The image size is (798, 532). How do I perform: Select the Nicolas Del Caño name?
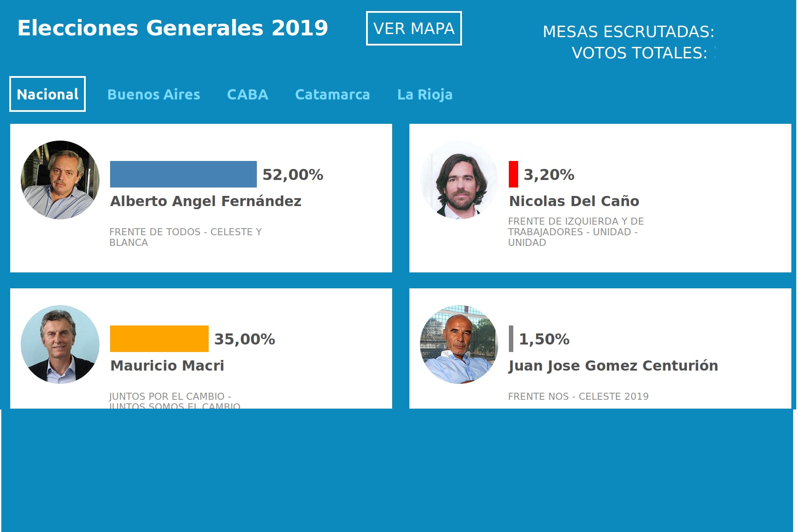coord(574,201)
